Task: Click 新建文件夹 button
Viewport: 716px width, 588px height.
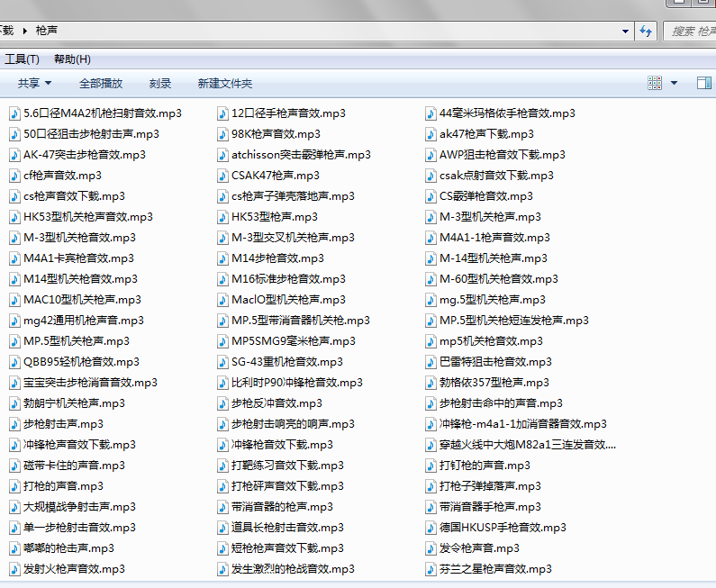Action: pyautogui.click(x=224, y=83)
